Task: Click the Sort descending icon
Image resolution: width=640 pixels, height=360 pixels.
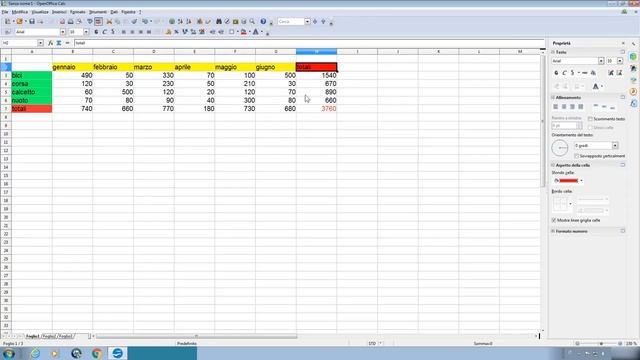Action: [189, 22]
